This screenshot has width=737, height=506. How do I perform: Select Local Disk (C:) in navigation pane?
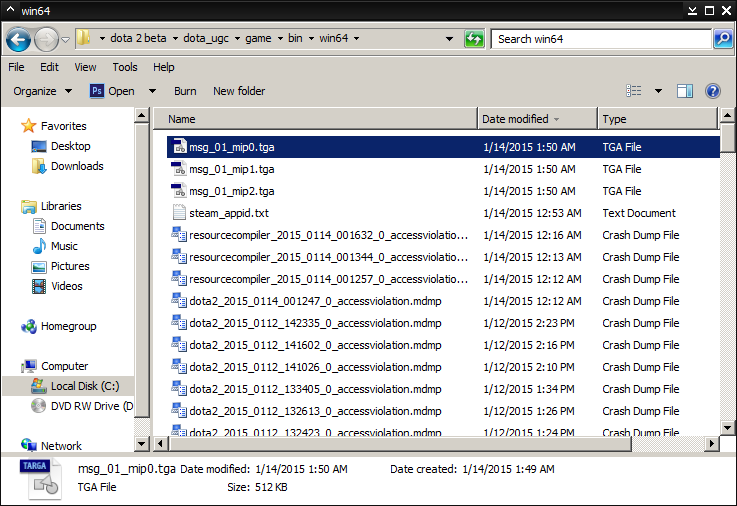point(85,386)
